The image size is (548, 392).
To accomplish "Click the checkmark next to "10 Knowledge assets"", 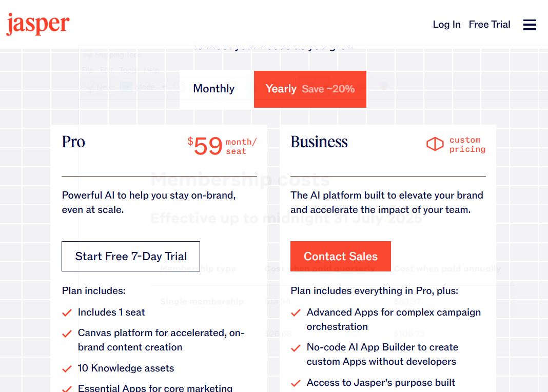I will click(67, 368).
